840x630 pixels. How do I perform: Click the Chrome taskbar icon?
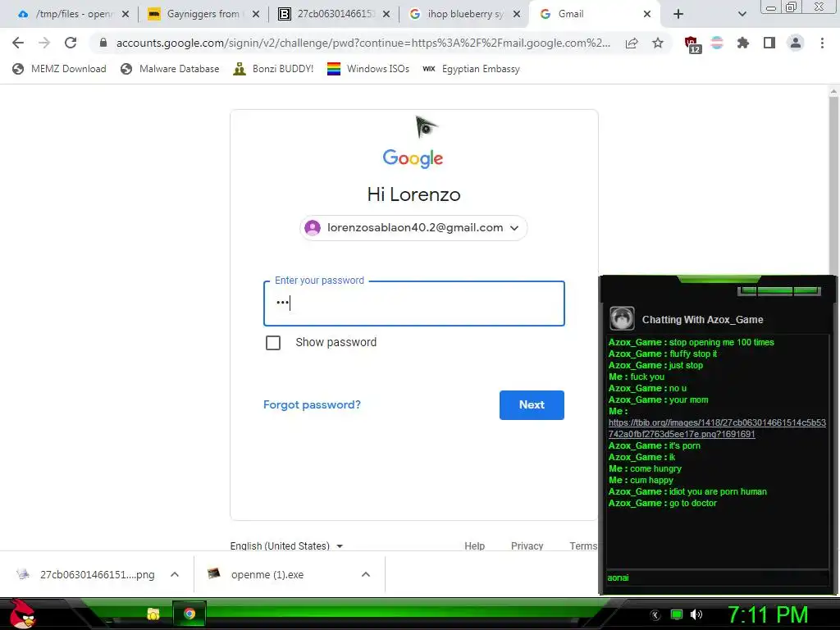coord(189,614)
